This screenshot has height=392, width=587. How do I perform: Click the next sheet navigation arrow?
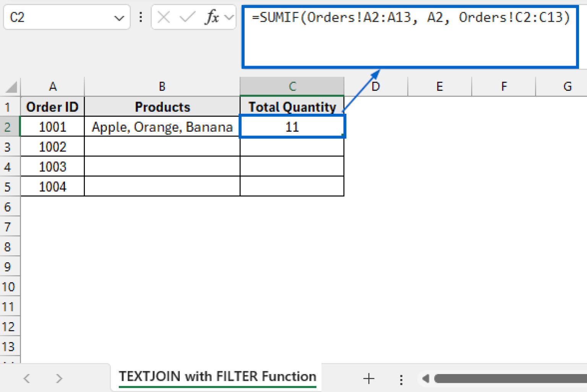point(59,379)
